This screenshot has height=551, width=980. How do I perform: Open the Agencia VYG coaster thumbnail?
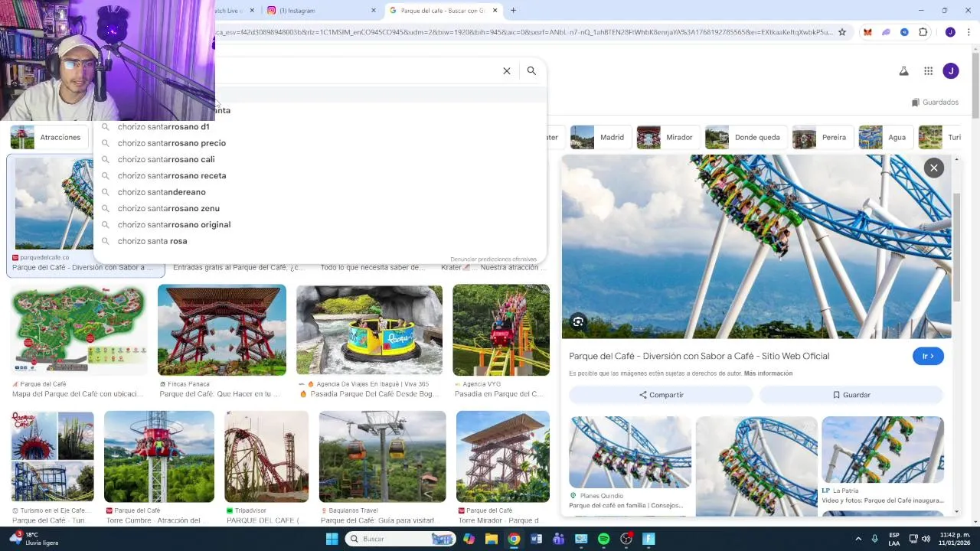click(x=501, y=330)
